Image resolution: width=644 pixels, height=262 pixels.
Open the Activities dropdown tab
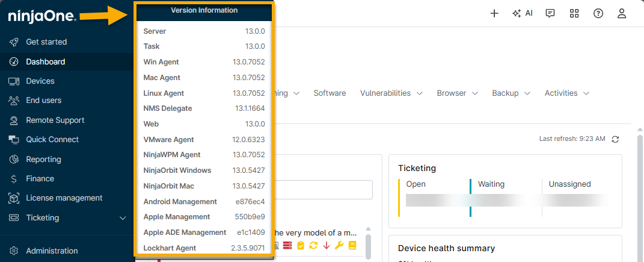point(567,93)
